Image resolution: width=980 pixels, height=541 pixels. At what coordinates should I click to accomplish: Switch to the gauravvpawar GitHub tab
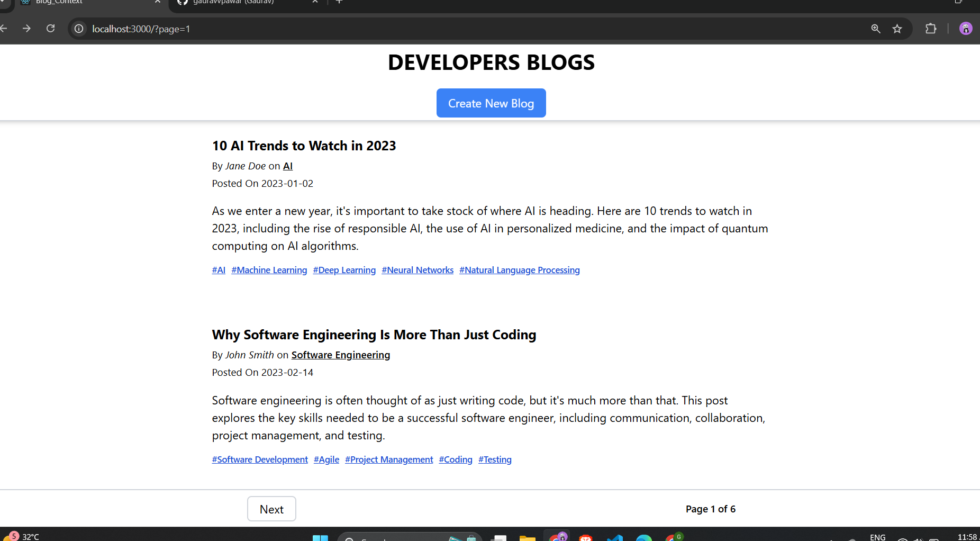[x=238, y=2]
